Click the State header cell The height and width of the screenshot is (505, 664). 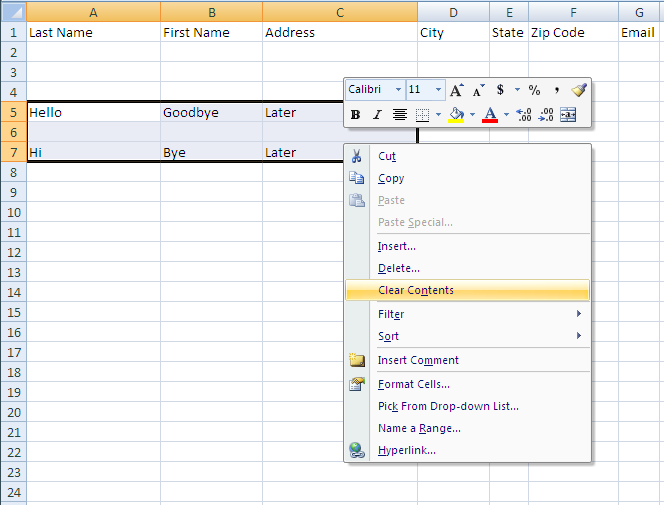click(x=509, y=32)
